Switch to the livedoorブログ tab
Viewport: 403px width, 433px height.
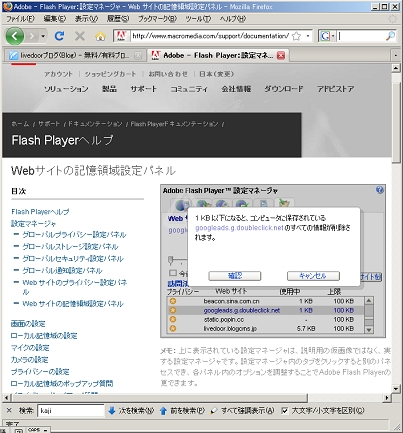pyautogui.click(x=73, y=55)
